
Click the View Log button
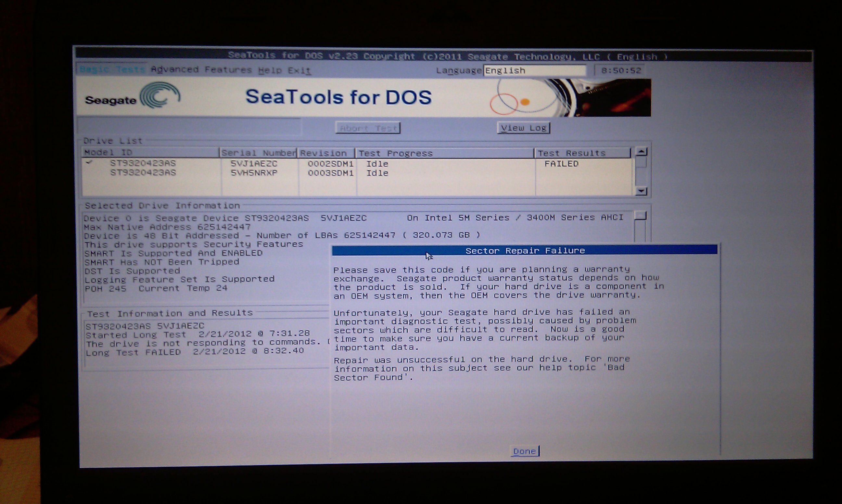(x=523, y=128)
